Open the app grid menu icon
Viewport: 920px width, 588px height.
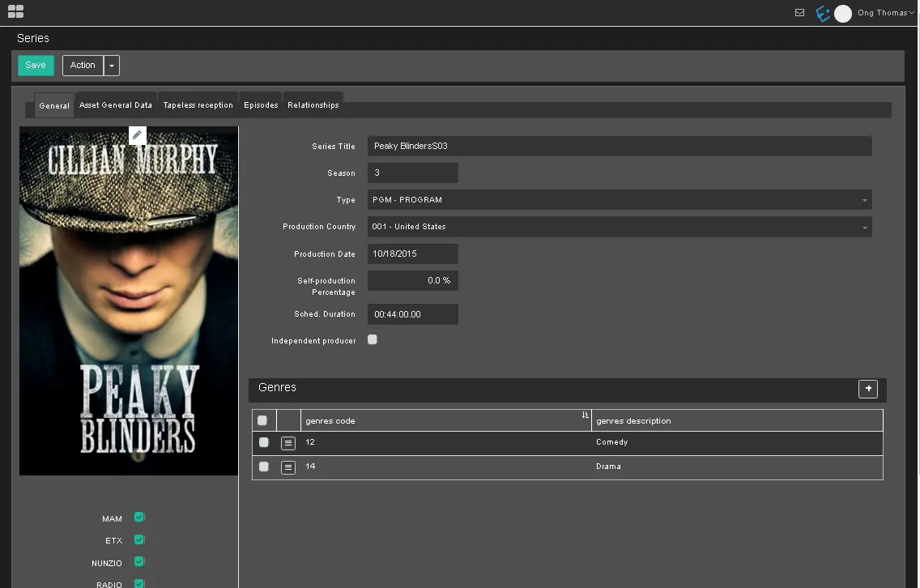[x=15, y=11]
